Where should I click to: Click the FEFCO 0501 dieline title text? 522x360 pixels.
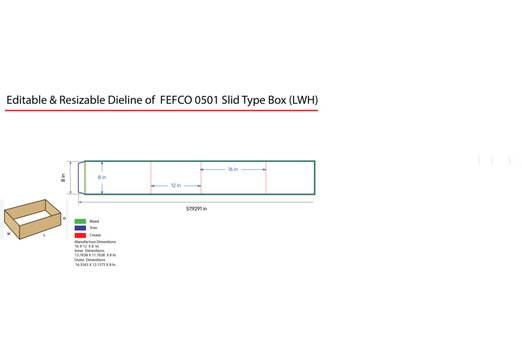pyautogui.click(x=162, y=100)
